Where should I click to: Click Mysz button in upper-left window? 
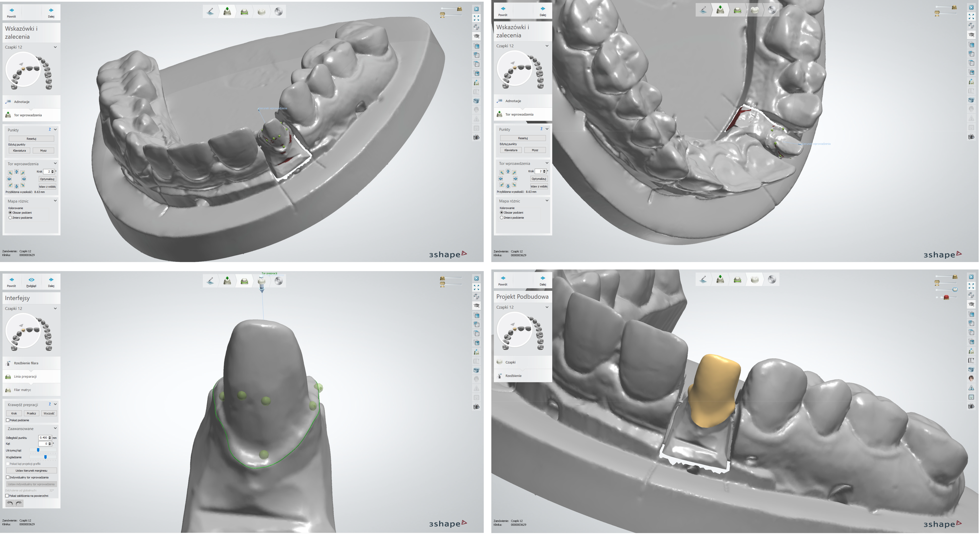coord(43,150)
